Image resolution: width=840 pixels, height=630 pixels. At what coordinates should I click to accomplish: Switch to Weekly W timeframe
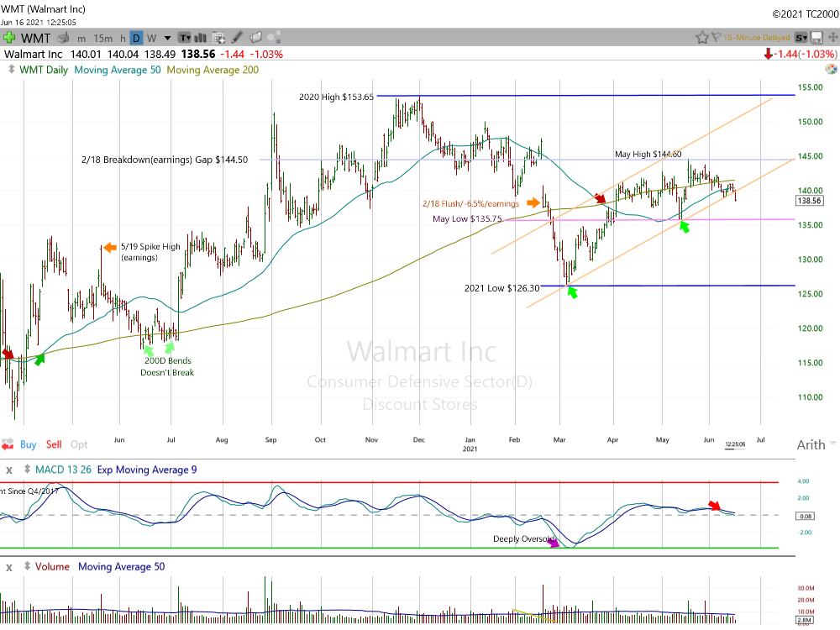(x=151, y=38)
